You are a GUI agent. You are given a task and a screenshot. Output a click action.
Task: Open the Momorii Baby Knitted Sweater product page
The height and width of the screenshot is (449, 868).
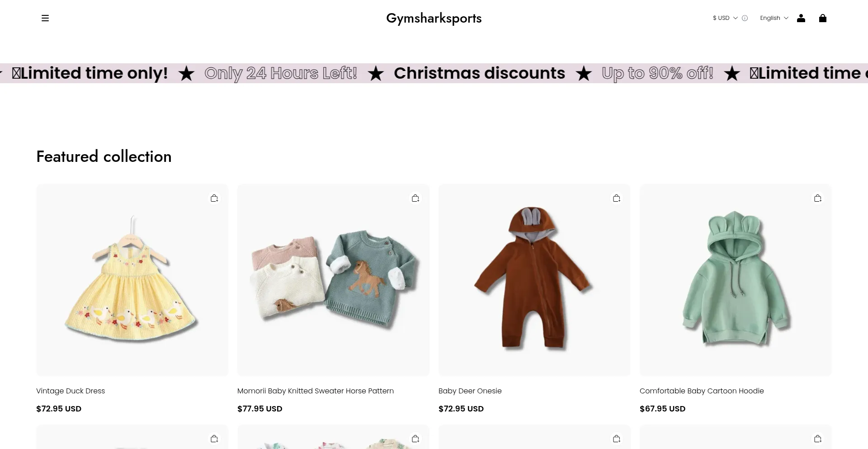tap(315, 391)
